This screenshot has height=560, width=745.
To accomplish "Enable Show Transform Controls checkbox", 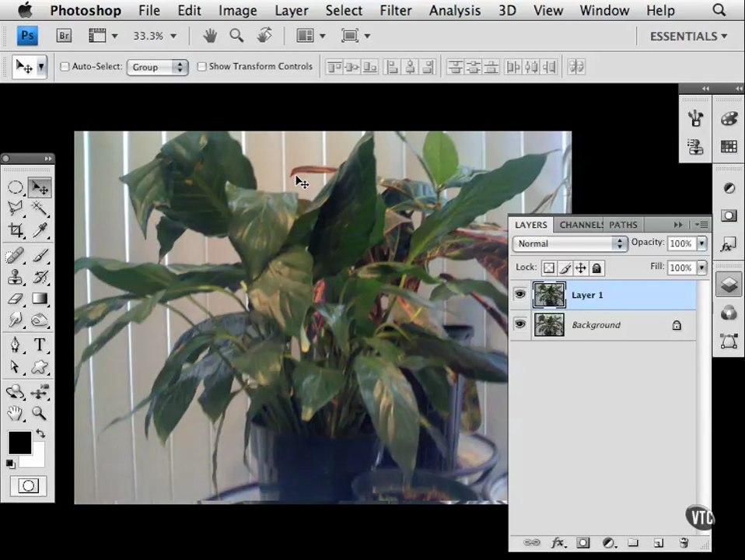I will tap(202, 67).
